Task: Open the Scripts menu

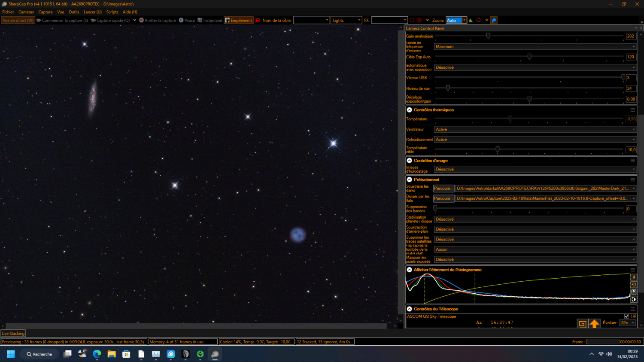Action: 112,12
